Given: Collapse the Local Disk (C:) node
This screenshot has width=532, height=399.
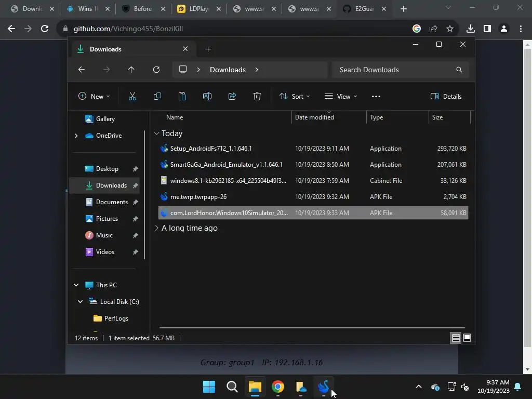Looking at the screenshot, I should (x=81, y=302).
